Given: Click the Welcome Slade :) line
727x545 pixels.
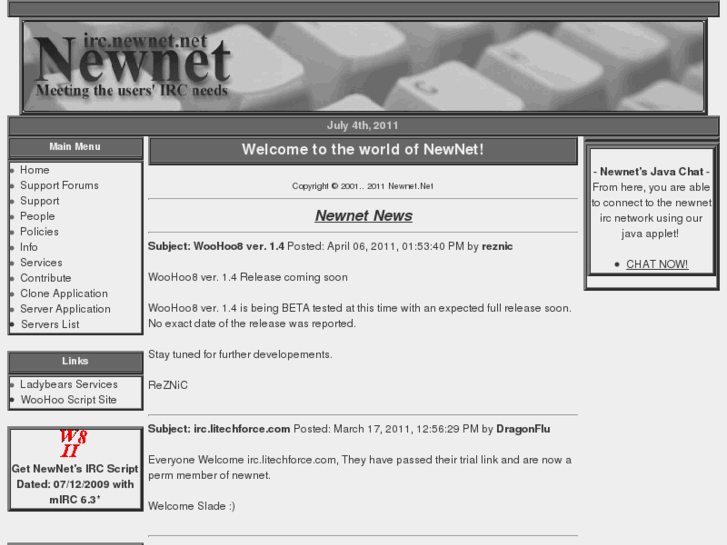Looking at the screenshot, I should click(191, 506).
